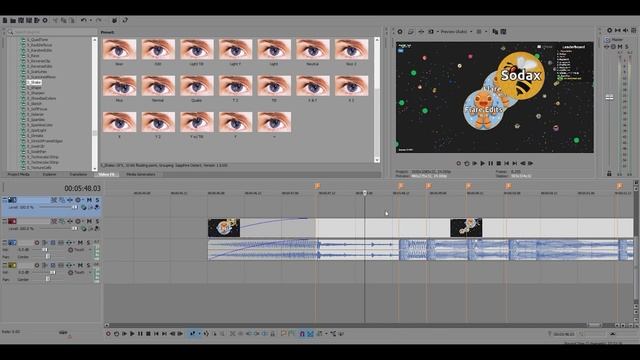
Task: Open Touch automation dropdown on yellow audio track
Action: (89, 272)
